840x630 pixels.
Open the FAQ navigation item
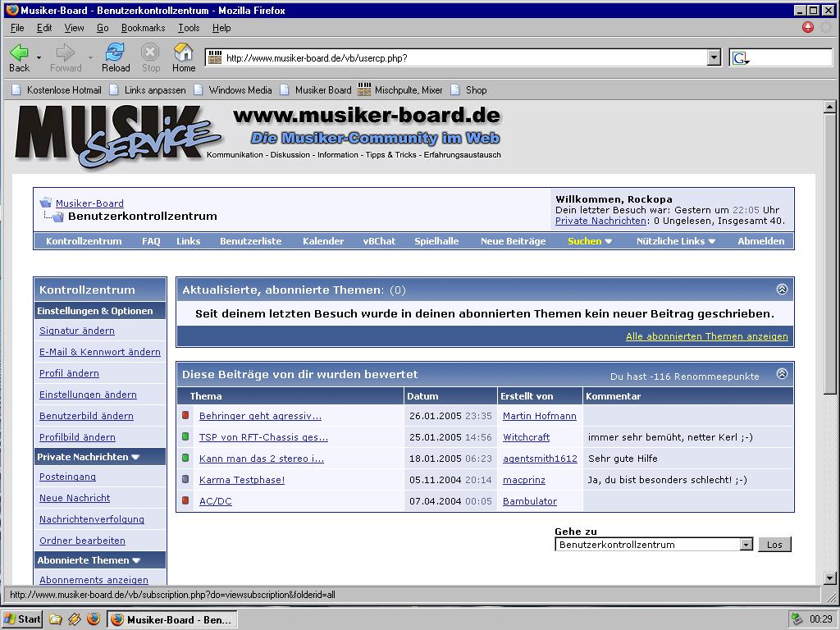tap(151, 241)
